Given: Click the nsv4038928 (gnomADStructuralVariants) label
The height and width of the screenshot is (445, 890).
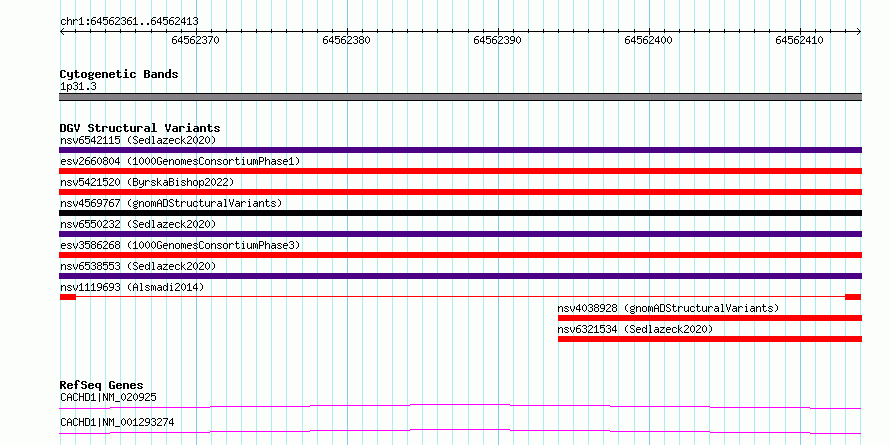Looking at the screenshot, I should (668, 308).
